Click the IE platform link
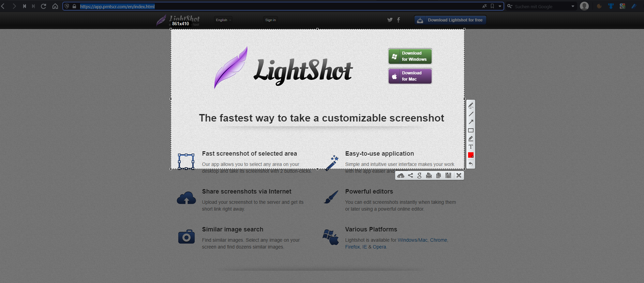Viewport: 644px width, 283px height. click(x=364, y=247)
